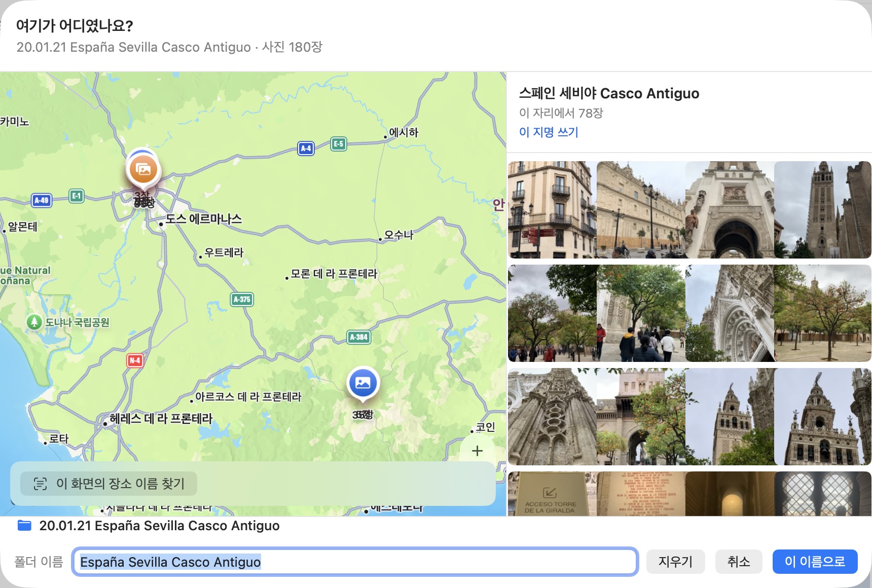
Task: Click the 오수나 map label
Action: point(399,235)
